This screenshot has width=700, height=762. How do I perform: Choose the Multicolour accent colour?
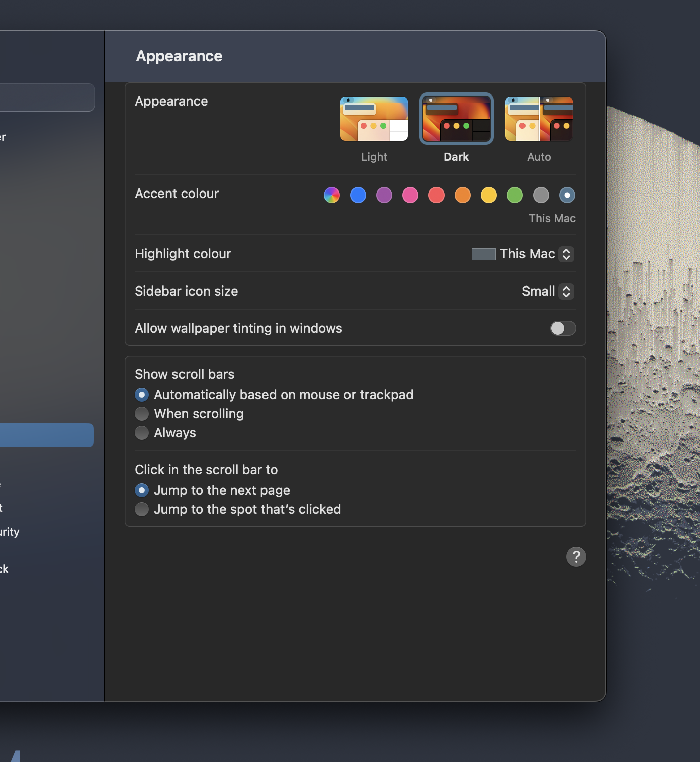click(x=332, y=195)
